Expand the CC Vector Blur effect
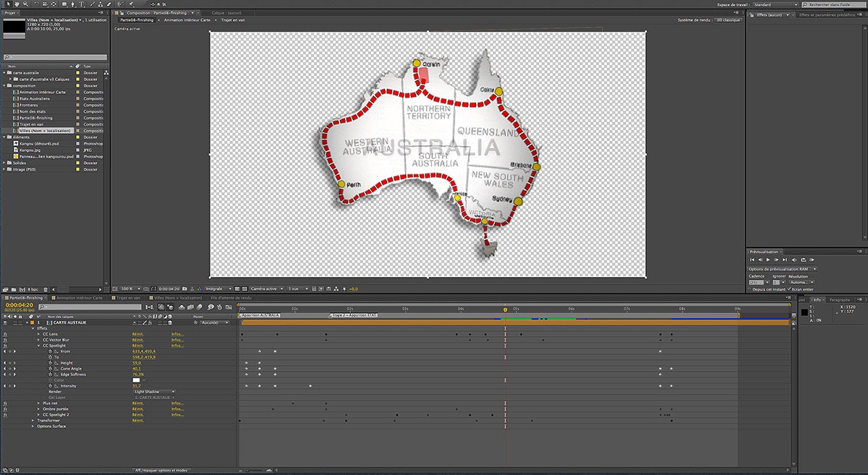This screenshot has width=868, height=475. pyautogui.click(x=38, y=340)
